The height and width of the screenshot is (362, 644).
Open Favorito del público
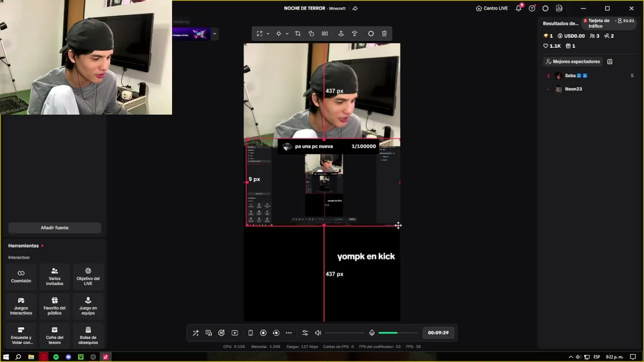[54, 306]
